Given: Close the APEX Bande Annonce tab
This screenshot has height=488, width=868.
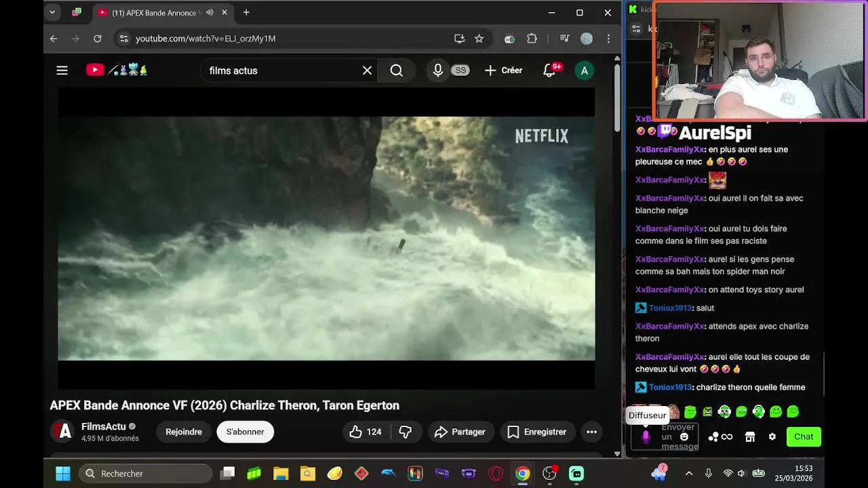Looking at the screenshot, I should [x=224, y=12].
